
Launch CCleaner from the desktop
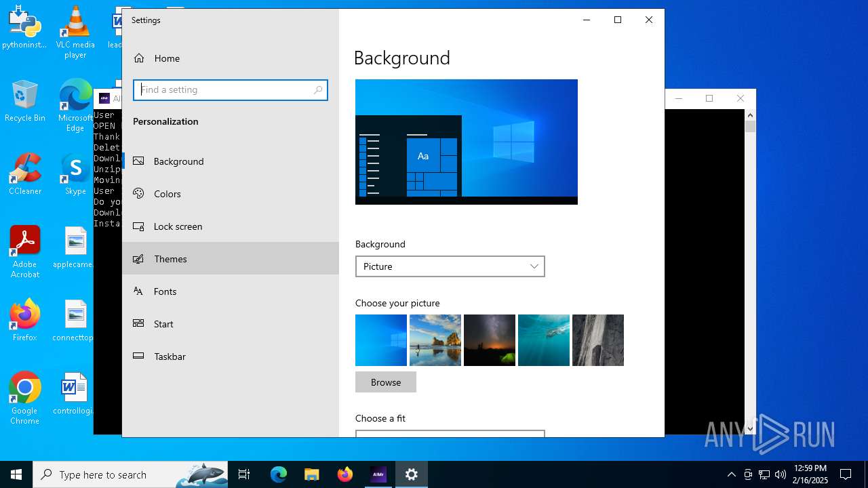(24, 174)
